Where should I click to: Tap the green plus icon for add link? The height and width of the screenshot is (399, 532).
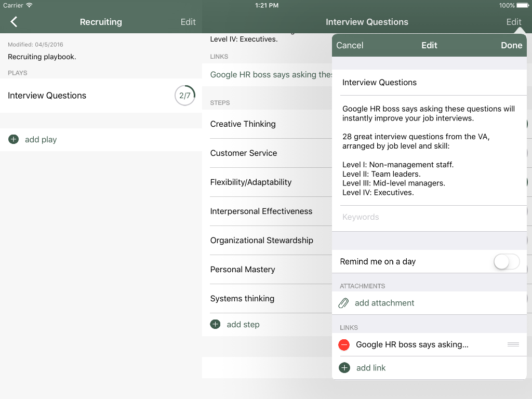click(x=344, y=368)
